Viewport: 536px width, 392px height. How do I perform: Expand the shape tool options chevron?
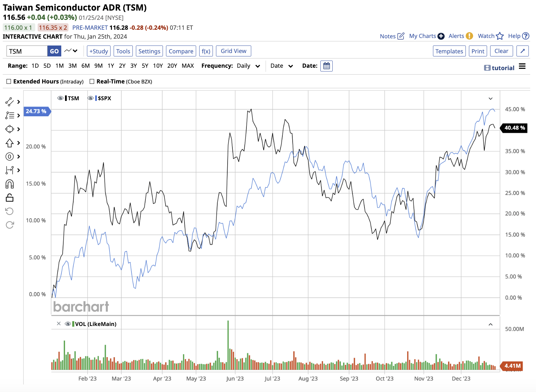click(18, 129)
